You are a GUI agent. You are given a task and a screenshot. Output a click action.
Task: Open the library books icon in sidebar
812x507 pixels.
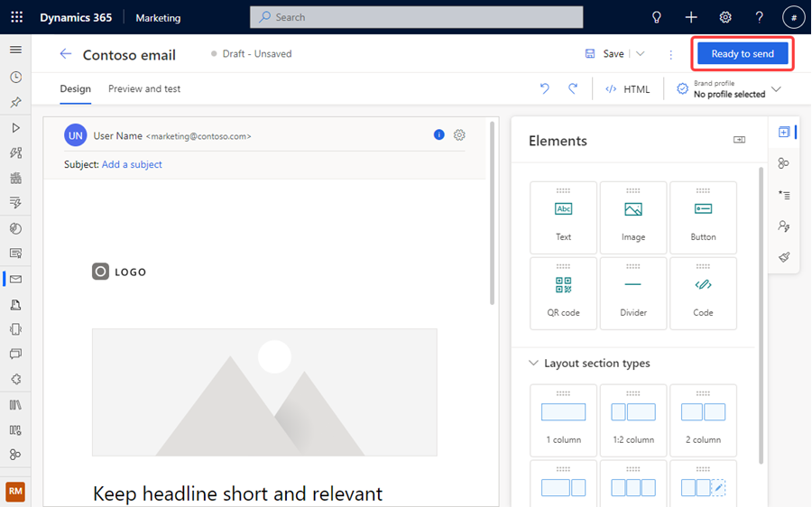[x=15, y=404]
